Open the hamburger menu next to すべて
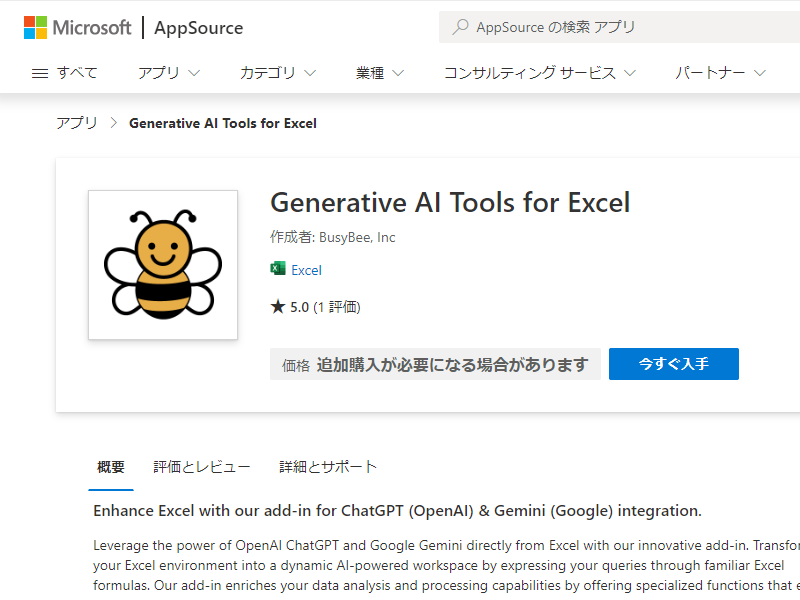 pyautogui.click(x=38, y=73)
